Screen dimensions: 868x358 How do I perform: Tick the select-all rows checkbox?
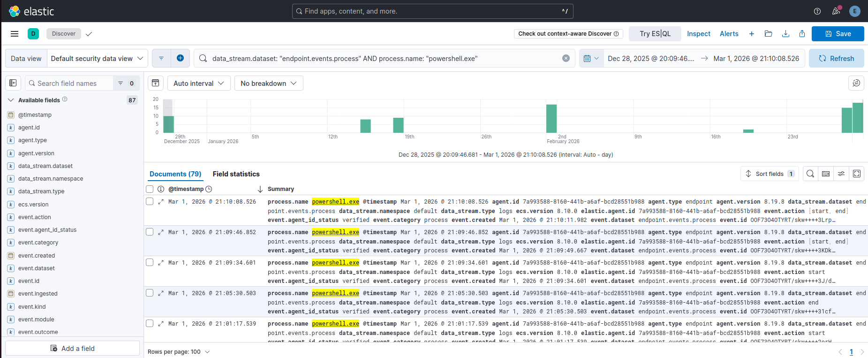tap(150, 189)
